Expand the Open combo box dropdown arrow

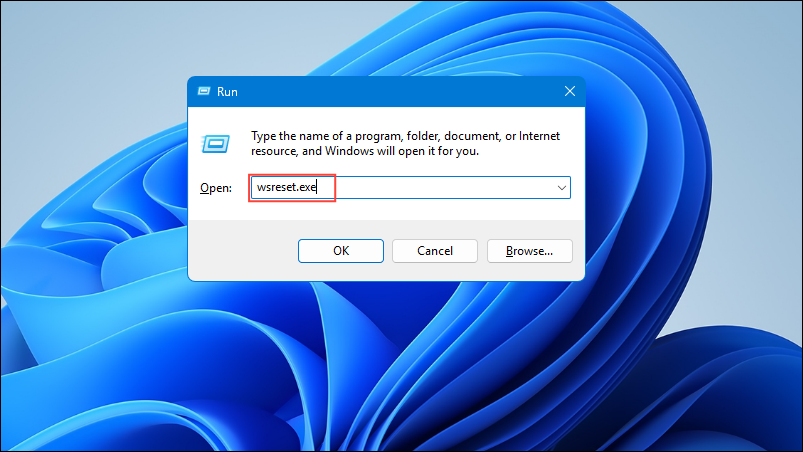[x=562, y=188]
